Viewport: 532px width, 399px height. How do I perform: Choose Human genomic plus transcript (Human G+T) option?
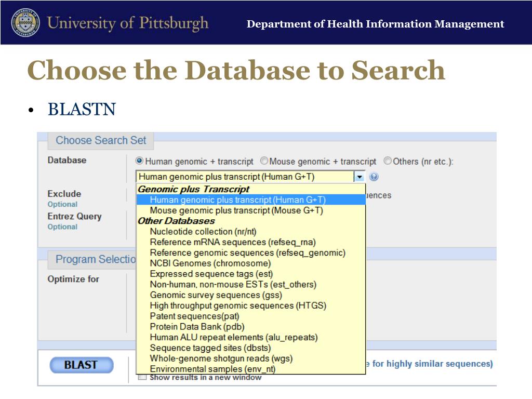[251, 200]
